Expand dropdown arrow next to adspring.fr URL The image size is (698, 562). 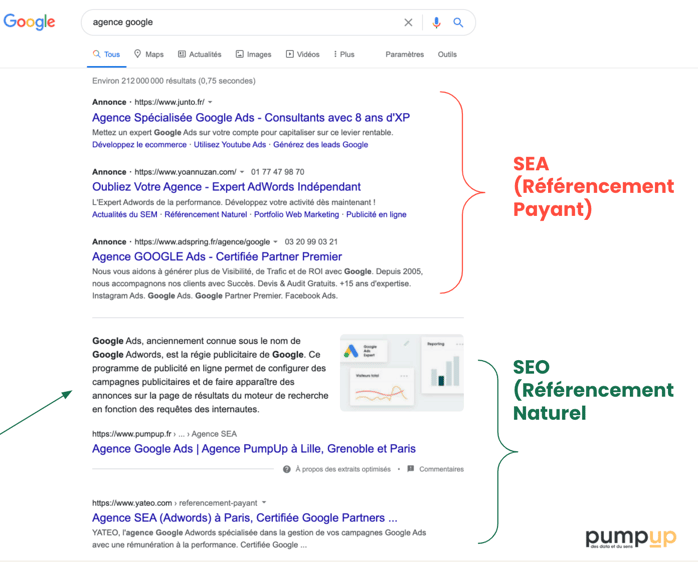[x=276, y=242]
